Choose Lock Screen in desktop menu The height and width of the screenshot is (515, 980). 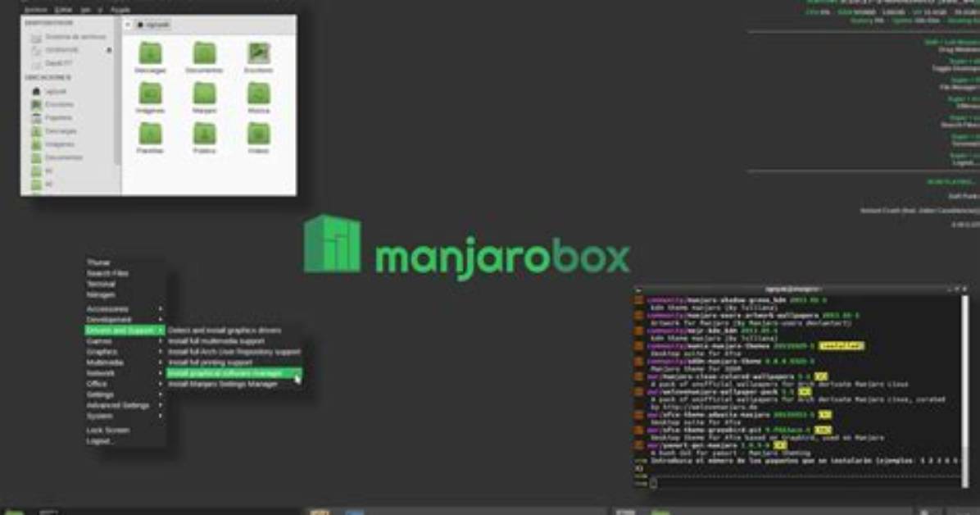click(107, 431)
